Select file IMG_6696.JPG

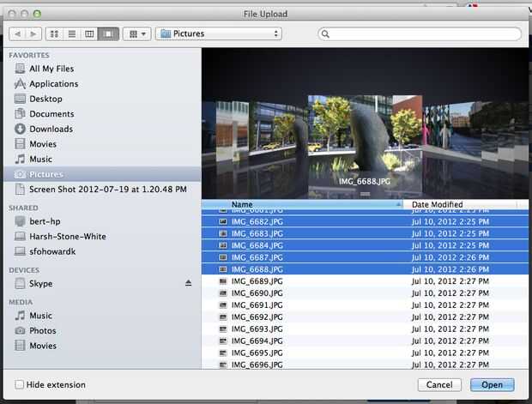(365, 365)
